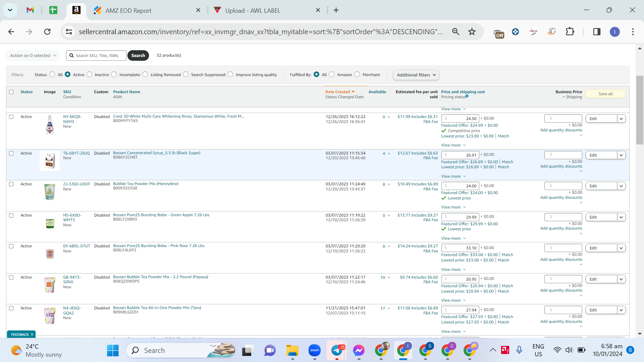
Task: Select the All status radio button
Action: coord(52,74)
